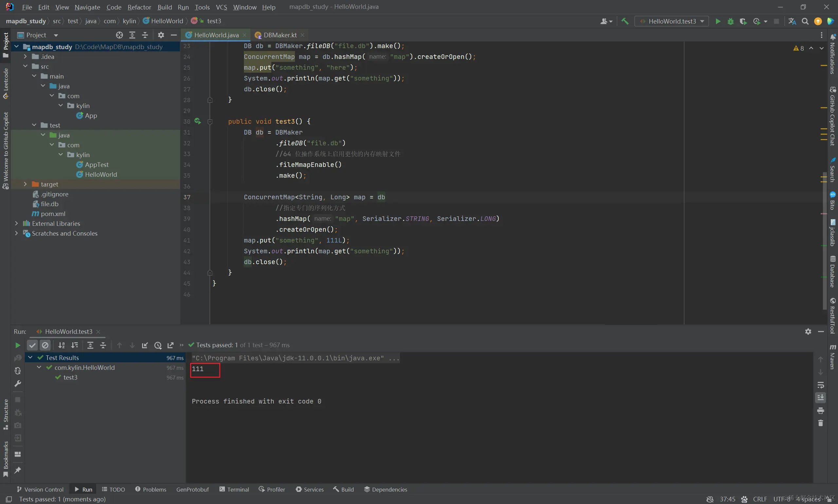Toggle Show Ignored tests button
The height and width of the screenshot is (504, 838).
(x=45, y=345)
